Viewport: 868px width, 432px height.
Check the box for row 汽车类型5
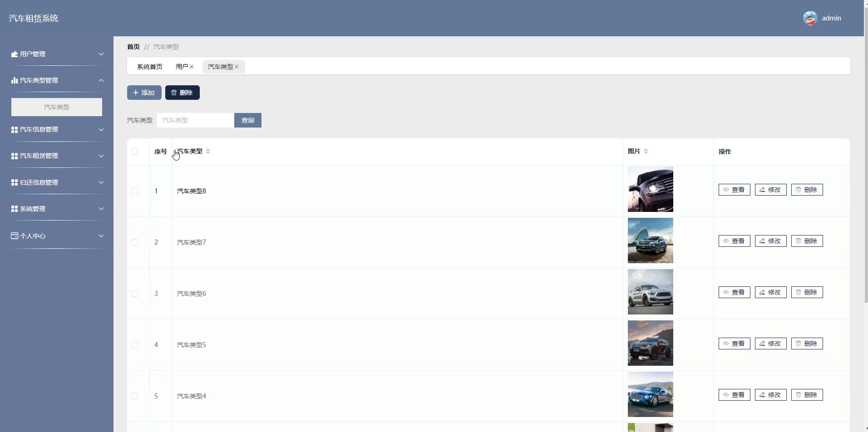135,345
